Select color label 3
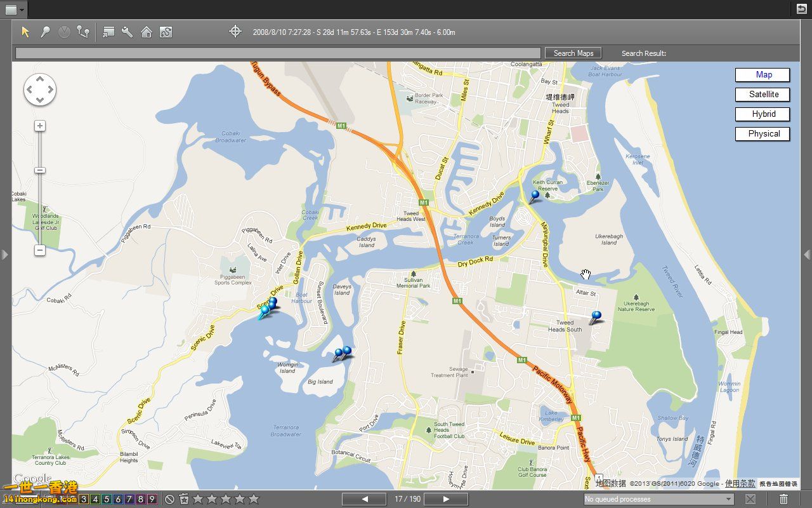 [x=84, y=499]
